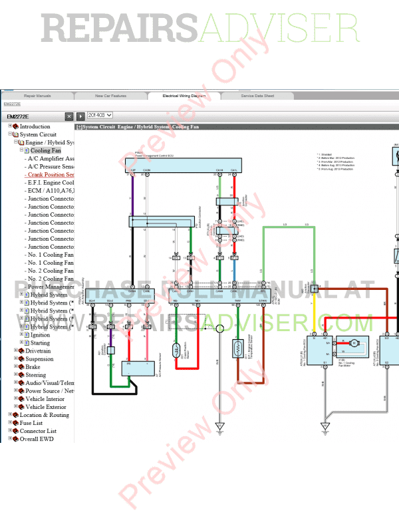Click the Steering tree label
The height and width of the screenshot is (532, 399).
point(36,375)
